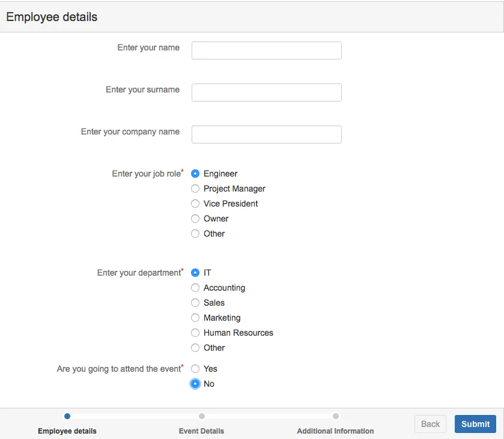
Task: Select the IT department radio button
Action: tap(195, 273)
